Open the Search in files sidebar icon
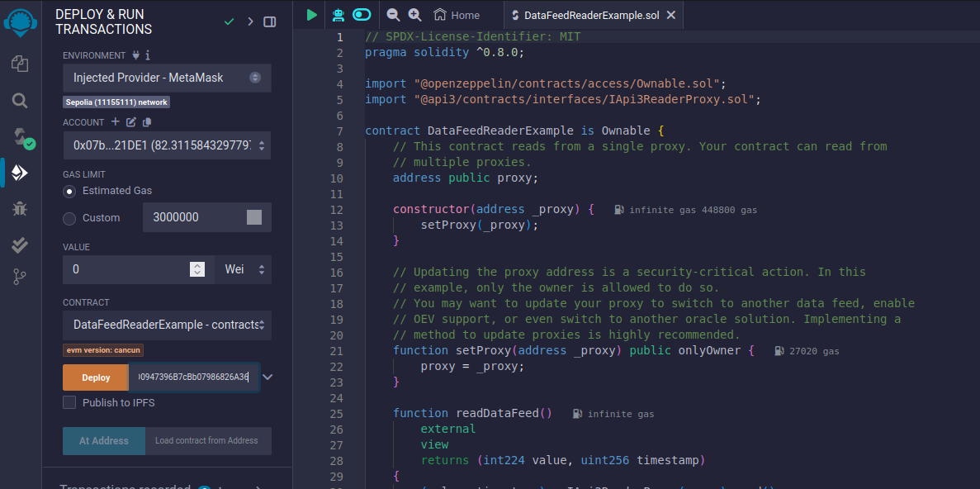The height and width of the screenshot is (489, 980). click(x=20, y=101)
